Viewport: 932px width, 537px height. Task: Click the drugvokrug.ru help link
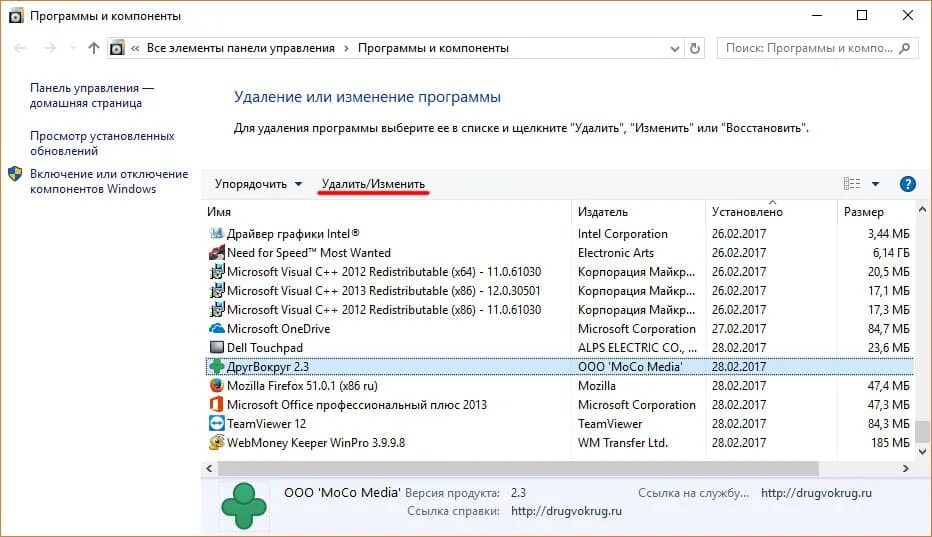click(x=566, y=511)
